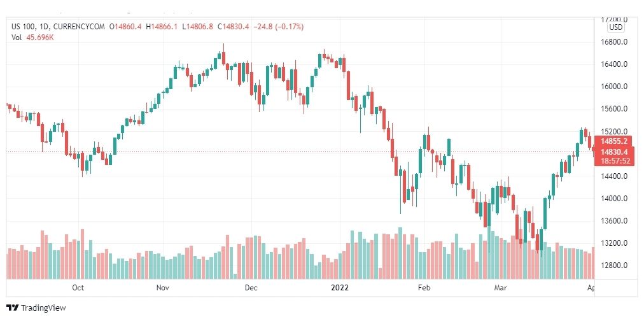This screenshot has width=644, height=319.
Task: Click the Dec label on time axis
Action: [251, 288]
